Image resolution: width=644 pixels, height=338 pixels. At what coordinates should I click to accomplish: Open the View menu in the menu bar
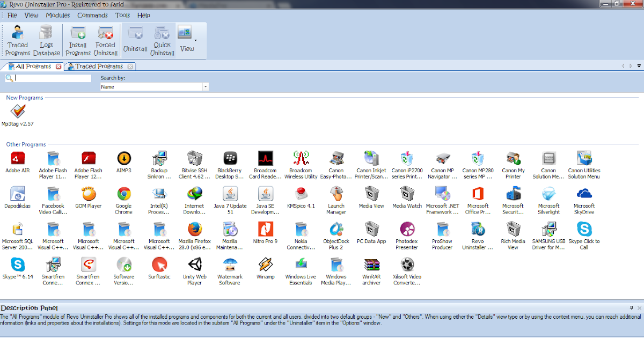point(32,16)
